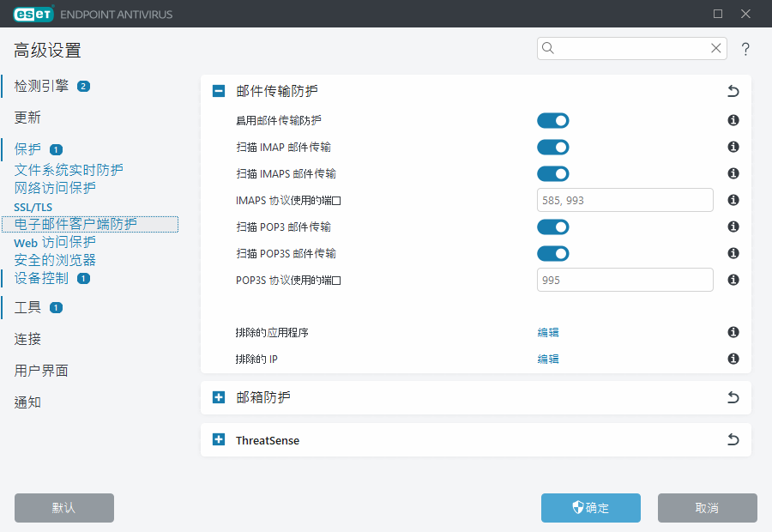
Task: Open 更新 in the sidebar
Action: point(27,118)
